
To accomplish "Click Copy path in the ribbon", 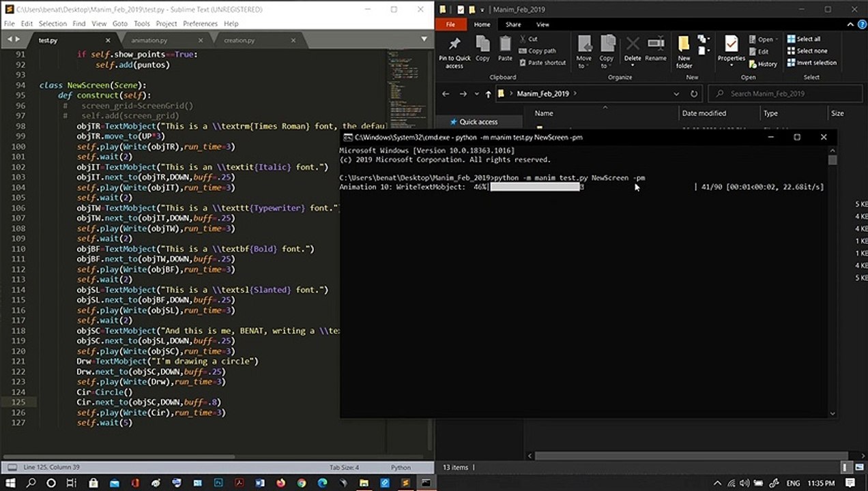I will 538,50.
